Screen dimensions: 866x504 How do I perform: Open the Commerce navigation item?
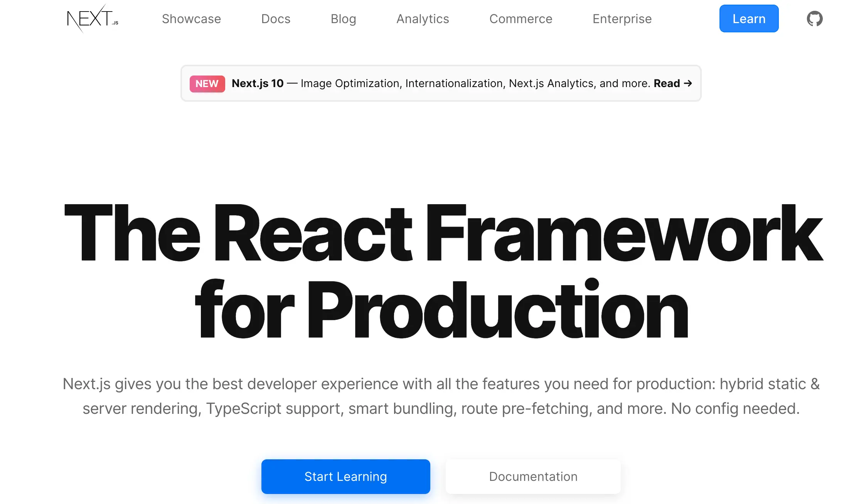click(x=521, y=18)
